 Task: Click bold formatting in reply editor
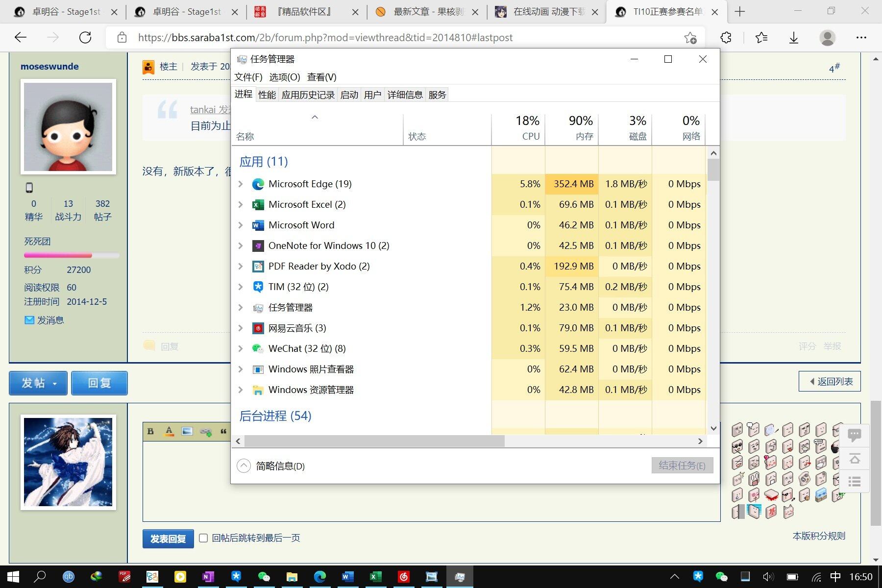coord(150,432)
